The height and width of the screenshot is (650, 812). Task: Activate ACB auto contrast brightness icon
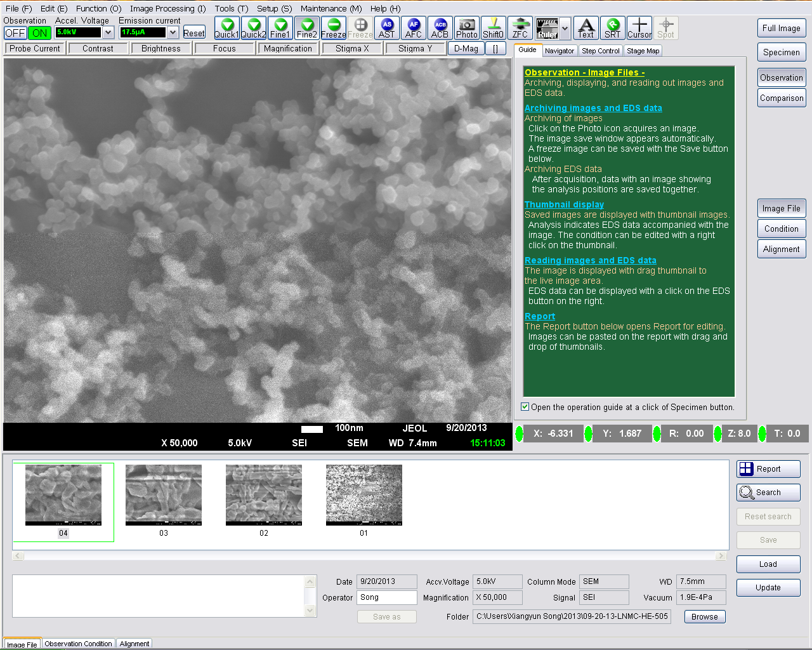pos(440,28)
